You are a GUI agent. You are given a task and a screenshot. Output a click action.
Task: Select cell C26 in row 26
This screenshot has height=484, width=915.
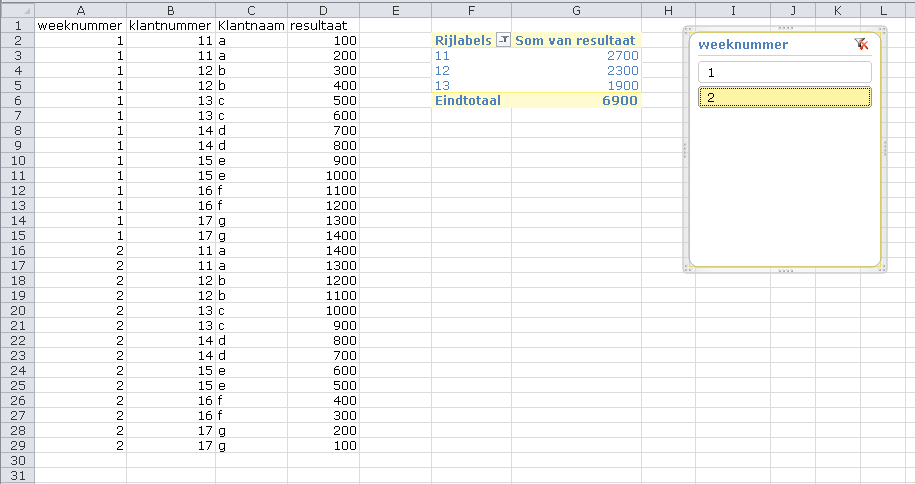pyautogui.click(x=252, y=401)
